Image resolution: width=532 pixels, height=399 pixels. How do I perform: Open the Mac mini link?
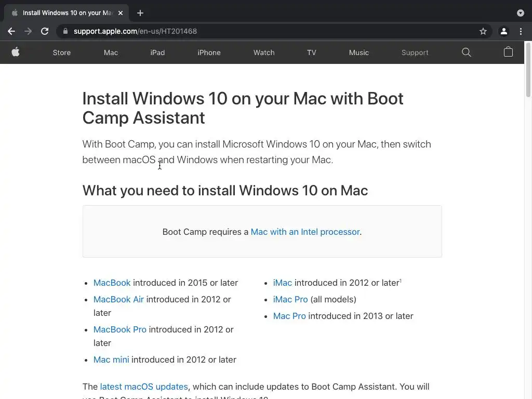click(111, 360)
